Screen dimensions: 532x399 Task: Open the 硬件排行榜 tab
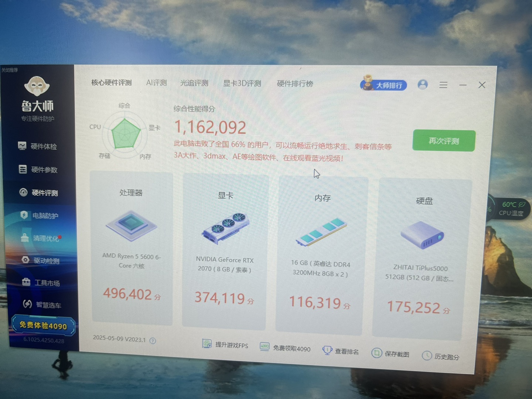point(295,84)
